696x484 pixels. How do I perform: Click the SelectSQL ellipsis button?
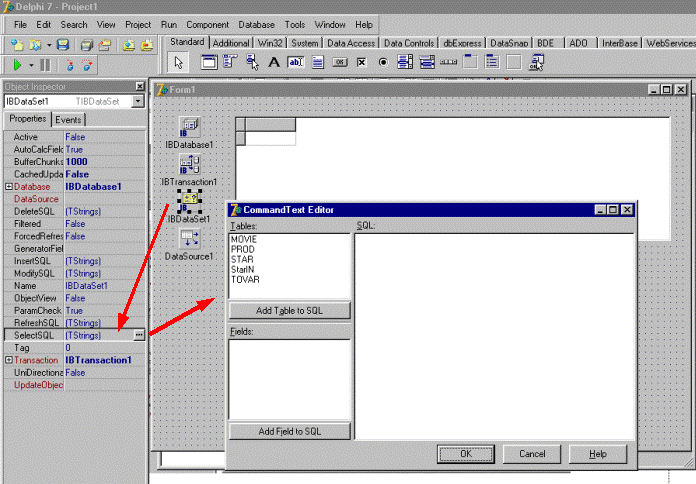click(139, 335)
